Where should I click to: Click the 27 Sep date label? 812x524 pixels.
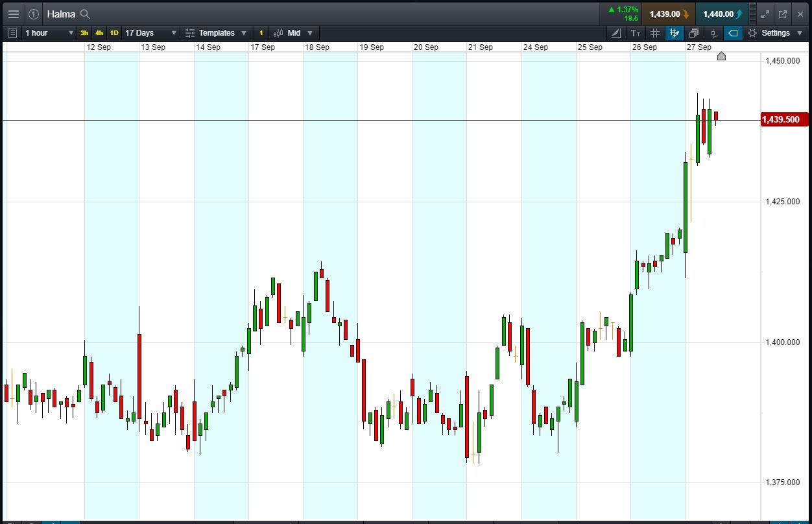(x=699, y=47)
